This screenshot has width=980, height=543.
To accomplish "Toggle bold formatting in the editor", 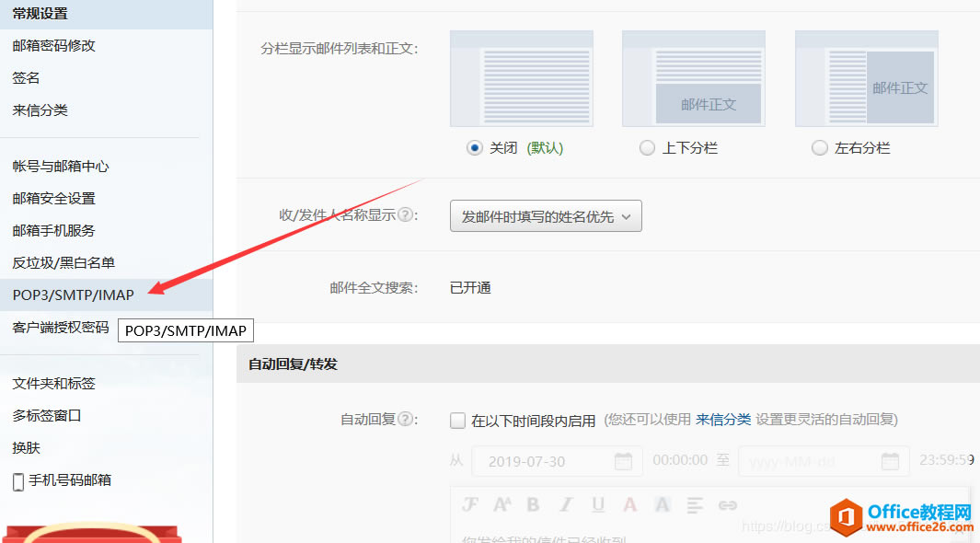I will click(x=533, y=504).
